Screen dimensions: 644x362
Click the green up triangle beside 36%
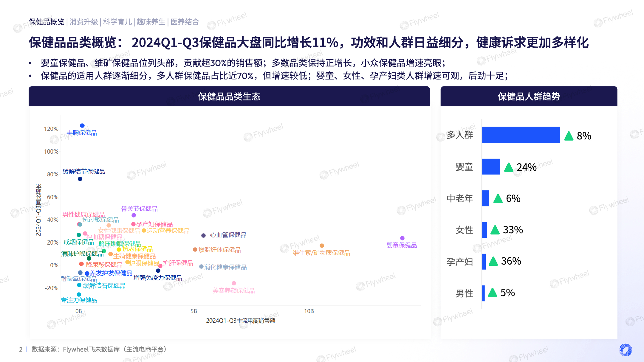pyautogui.click(x=493, y=261)
